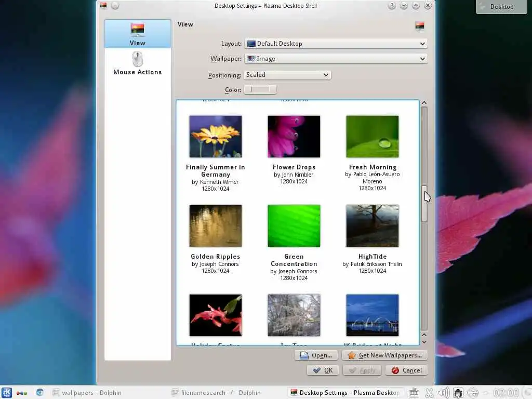
Task: Cancel the Desktop Settings dialog
Action: tap(406, 370)
